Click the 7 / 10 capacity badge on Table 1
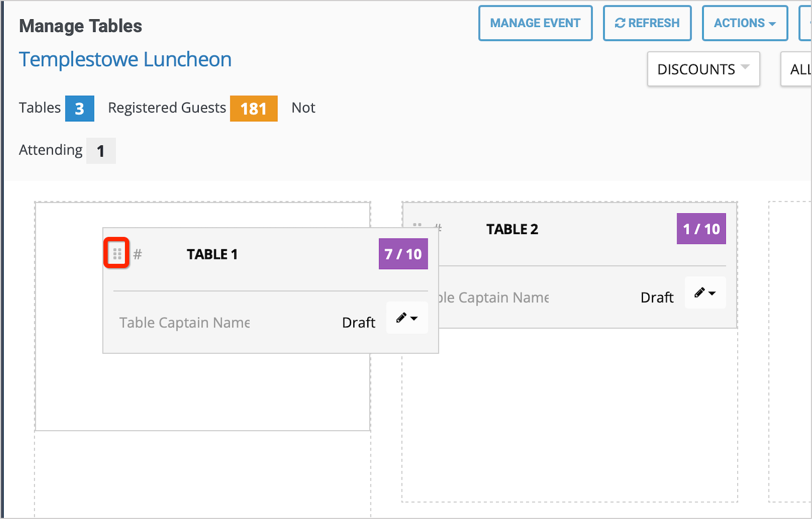The width and height of the screenshot is (812, 519). tap(403, 254)
